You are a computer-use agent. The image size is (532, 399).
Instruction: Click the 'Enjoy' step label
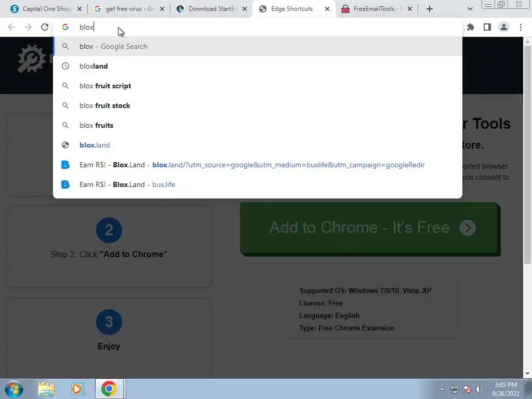tap(109, 346)
